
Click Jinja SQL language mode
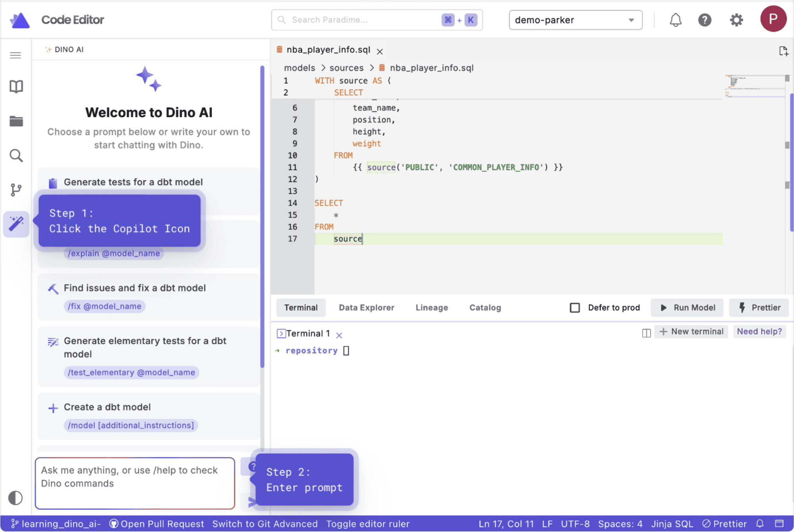click(x=672, y=524)
